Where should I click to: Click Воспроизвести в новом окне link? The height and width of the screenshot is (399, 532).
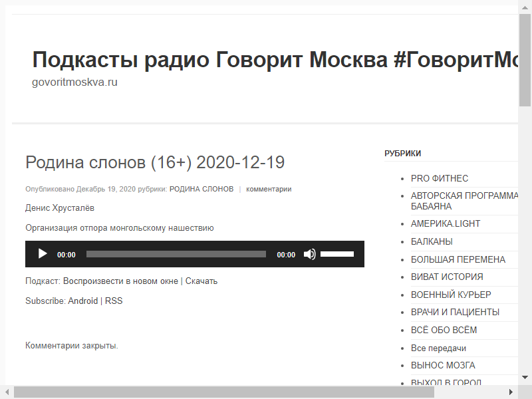pyautogui.click(x=120, y=281)
